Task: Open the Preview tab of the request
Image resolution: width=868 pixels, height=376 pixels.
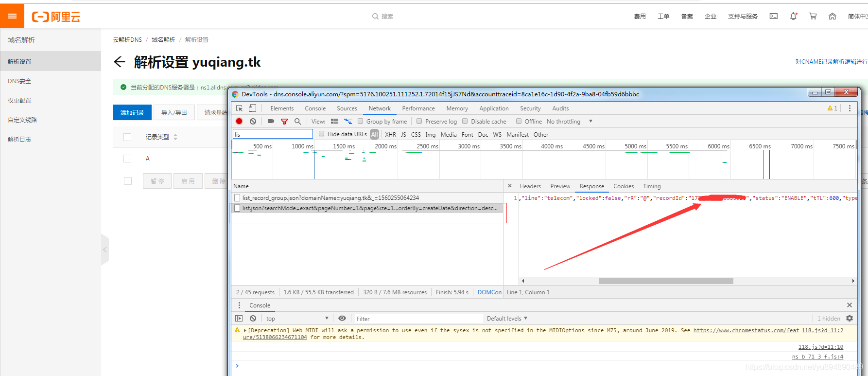Action: [x=560, y=186]
